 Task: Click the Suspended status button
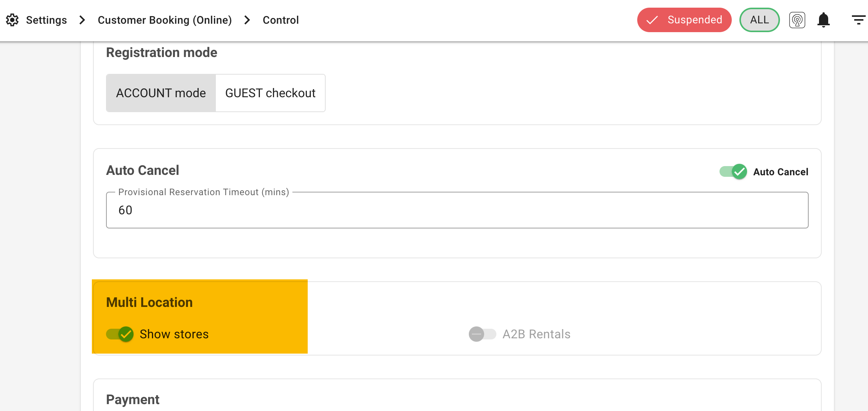point(684,20)
